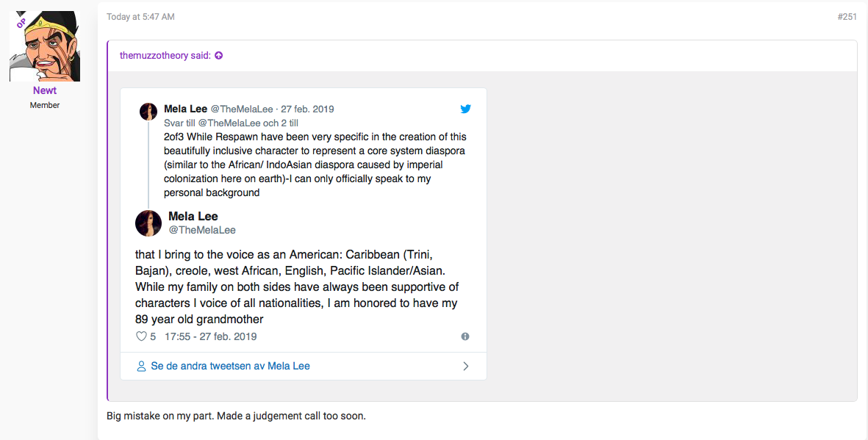
Task: Click @TheMelaLee handle in reply tweet header
Action: click(x=242, y=109)
